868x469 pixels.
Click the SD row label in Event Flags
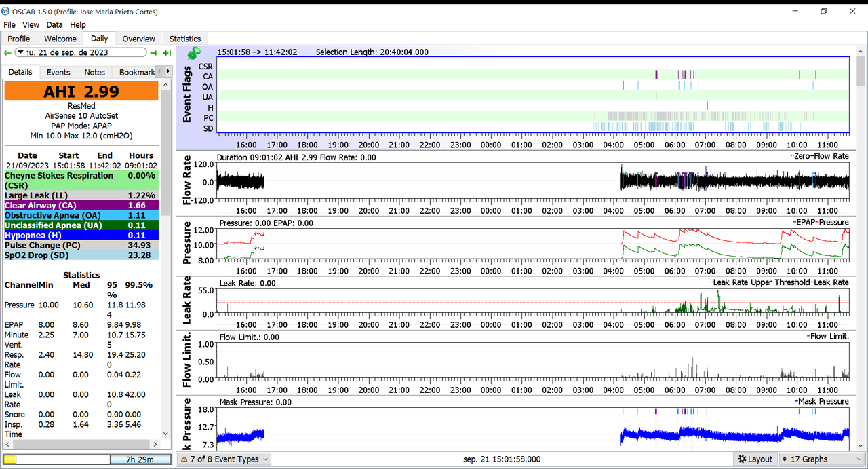click(x=208, y=128)
